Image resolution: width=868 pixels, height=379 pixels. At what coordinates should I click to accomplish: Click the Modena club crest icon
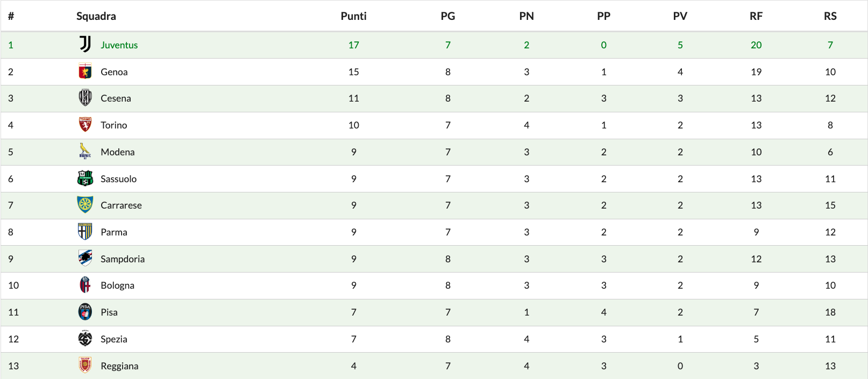pyautogui.click(x=85, y=152)
